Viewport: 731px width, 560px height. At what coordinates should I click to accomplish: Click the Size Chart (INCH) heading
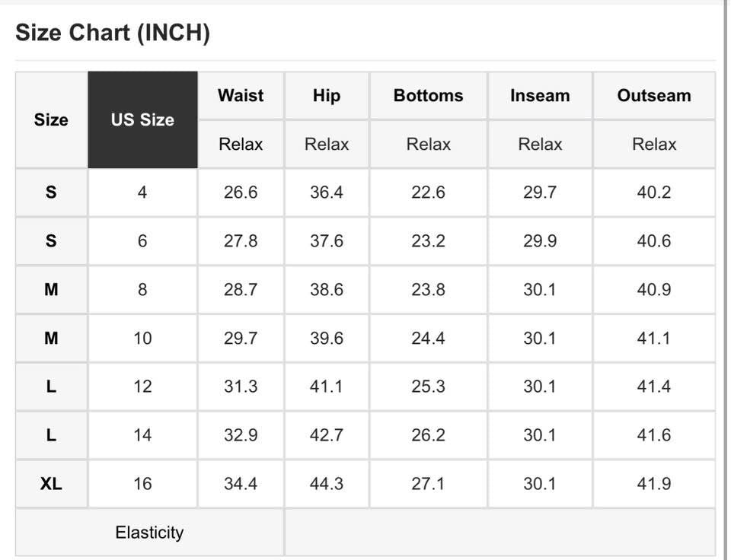pyautogui.click(x=113, y=33)
